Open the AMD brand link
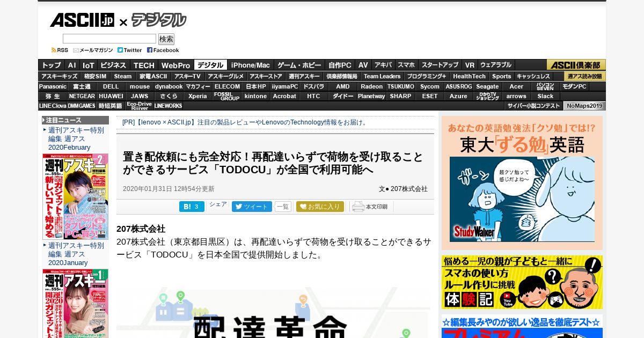This screenshot has width=644, height=338. pos(343,86)
